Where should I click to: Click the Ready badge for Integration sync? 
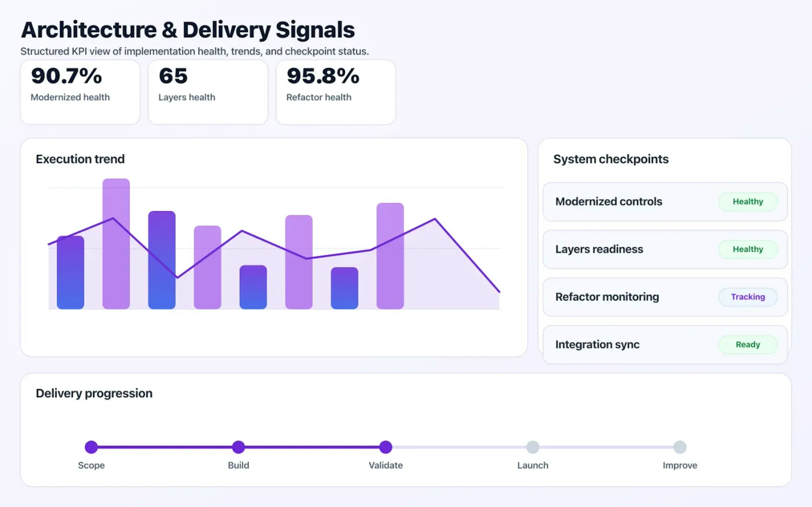(748, 344)
